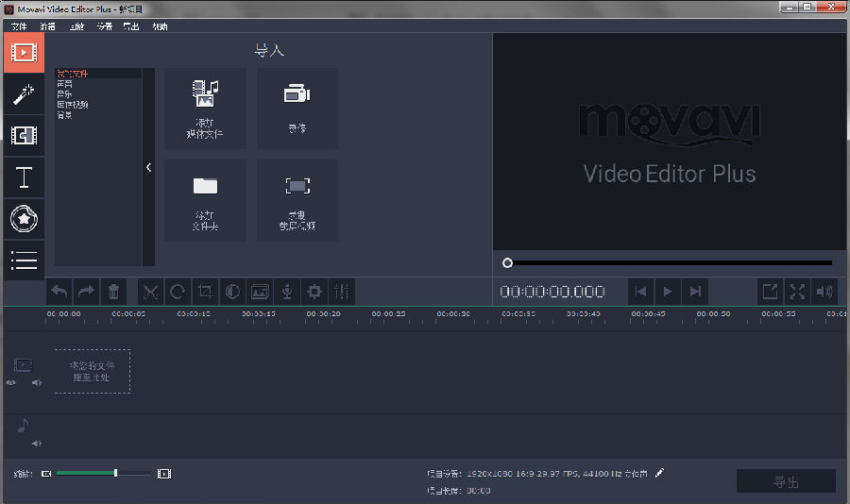Toggle video track visibility eye icon
This screenshot has height=504, width=850.
[10, 382]
